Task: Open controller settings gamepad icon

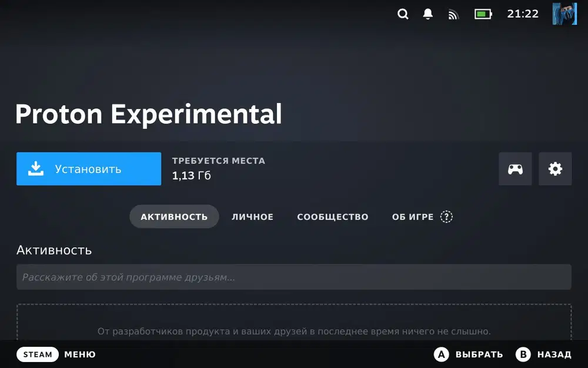Action: tap(515, 168)
